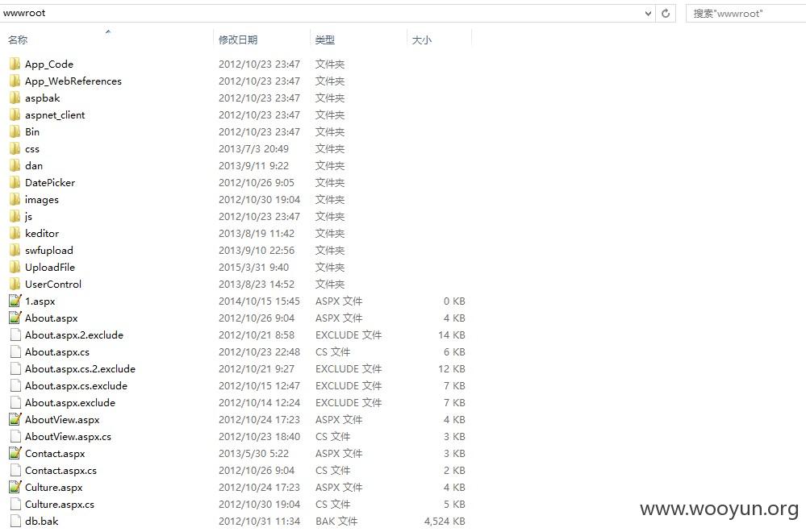Select the Bin folder icon
806x532 pixels.
click(15, 132)
